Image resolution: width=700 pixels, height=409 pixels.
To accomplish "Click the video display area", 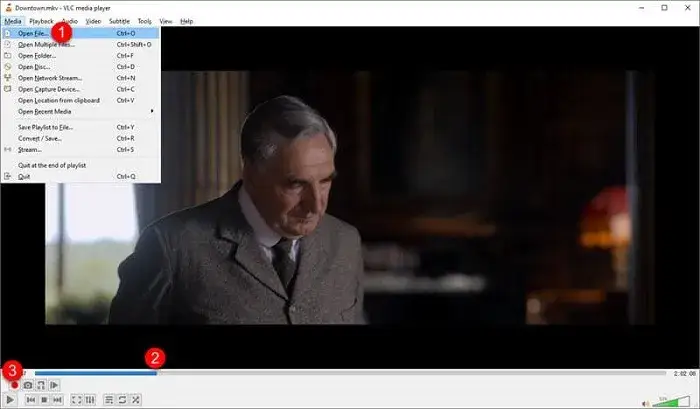I will 350,197.
